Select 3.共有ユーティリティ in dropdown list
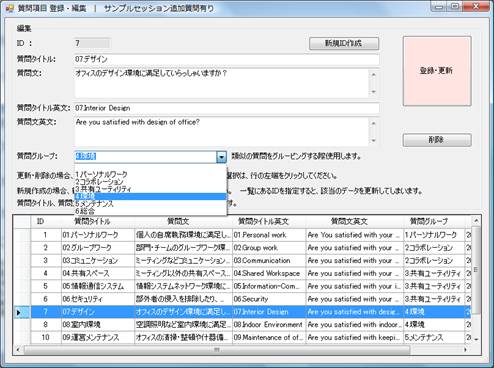The image size is (494, 368). coord(150,189)
